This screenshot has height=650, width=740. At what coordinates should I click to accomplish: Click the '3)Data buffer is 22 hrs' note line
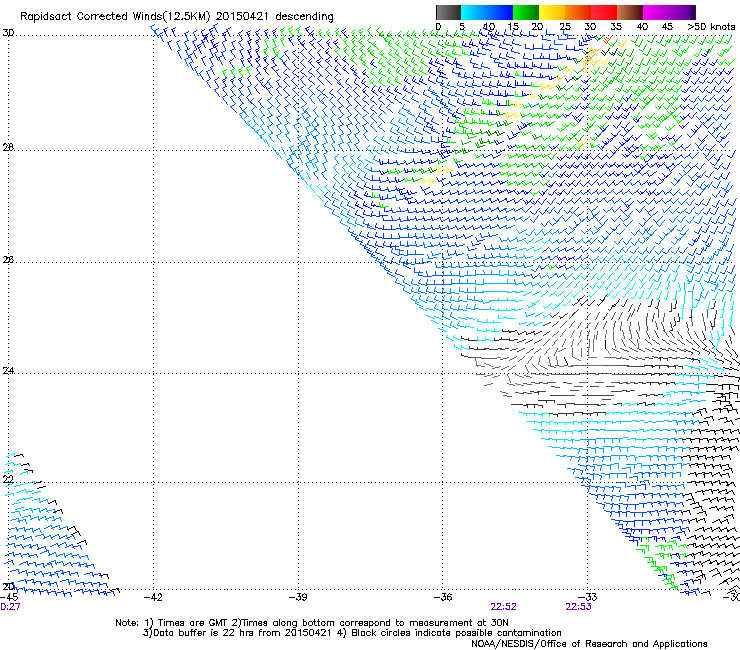352,633
